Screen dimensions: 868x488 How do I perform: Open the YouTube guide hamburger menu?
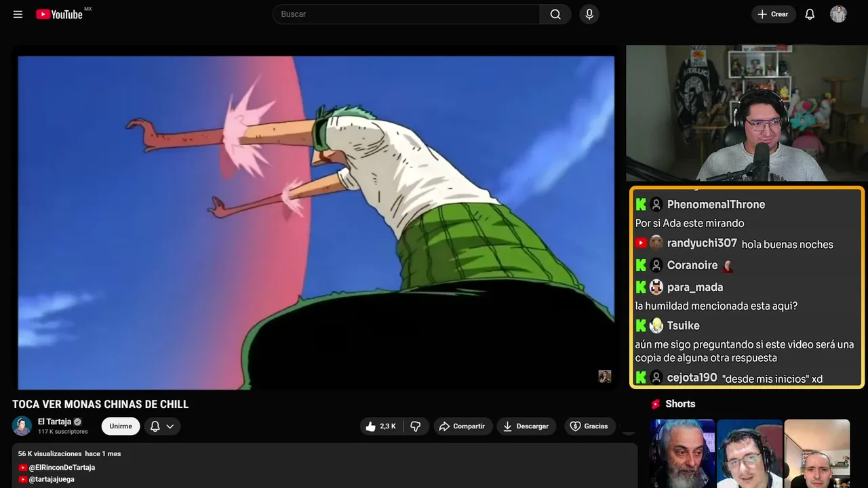18,14
